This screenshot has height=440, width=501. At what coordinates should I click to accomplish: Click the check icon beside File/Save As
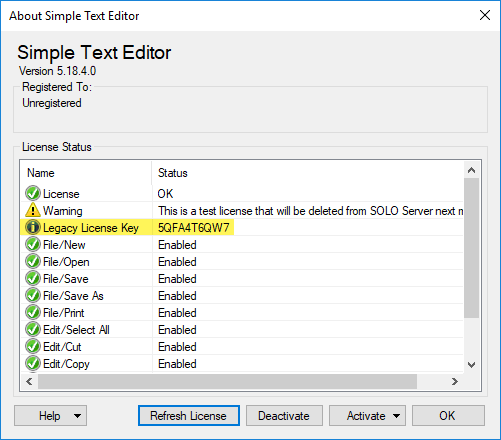pyautogui.click(x=33, y=295)
